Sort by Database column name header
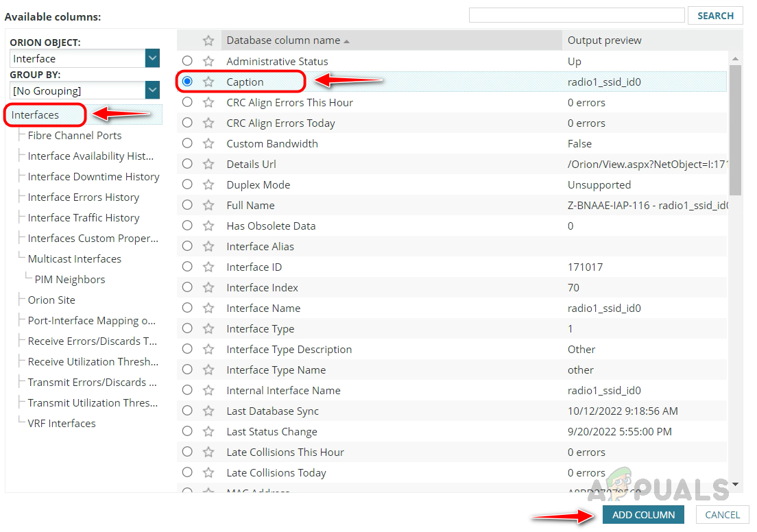 [x=391, y=40]
